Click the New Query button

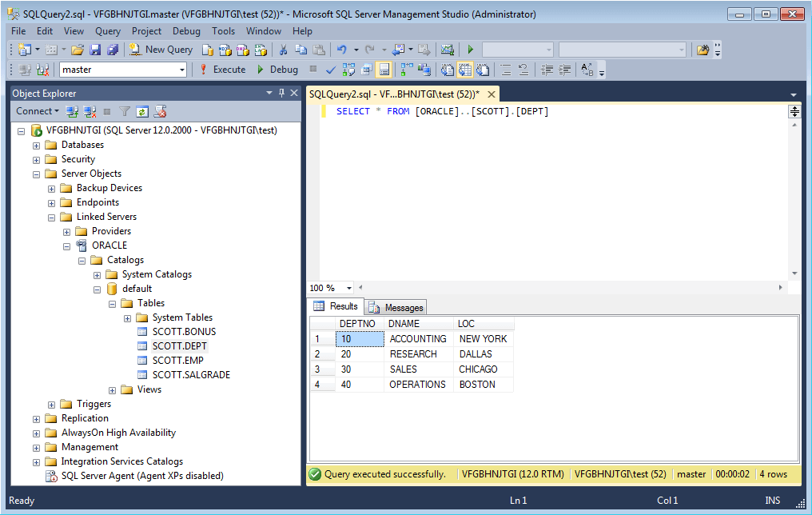[161, 50]
